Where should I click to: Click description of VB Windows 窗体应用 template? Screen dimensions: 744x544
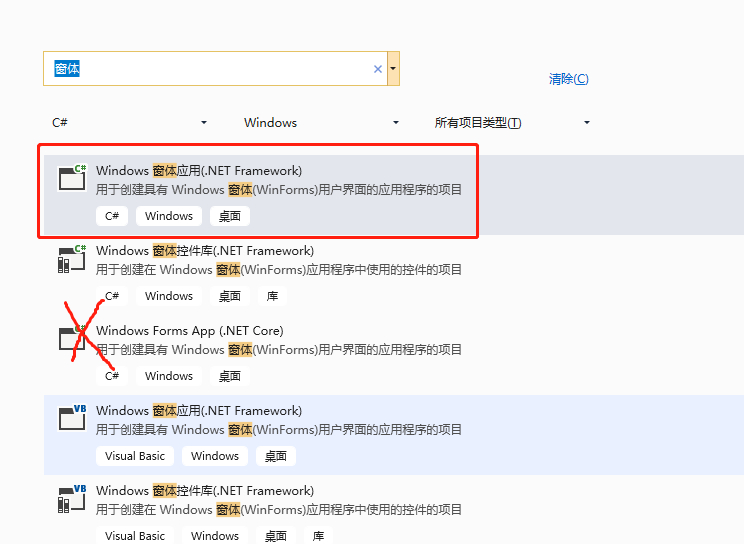tap(279, 430)
